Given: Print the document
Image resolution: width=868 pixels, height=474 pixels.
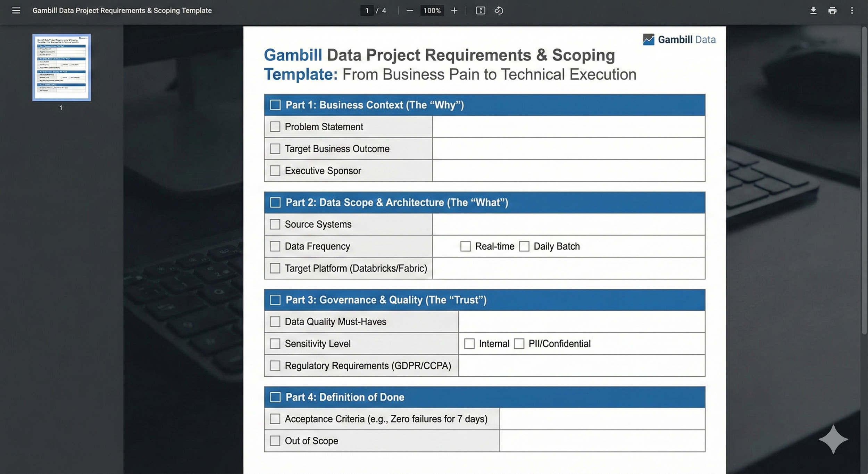Looking at the screenshot, I should point(832,11).
